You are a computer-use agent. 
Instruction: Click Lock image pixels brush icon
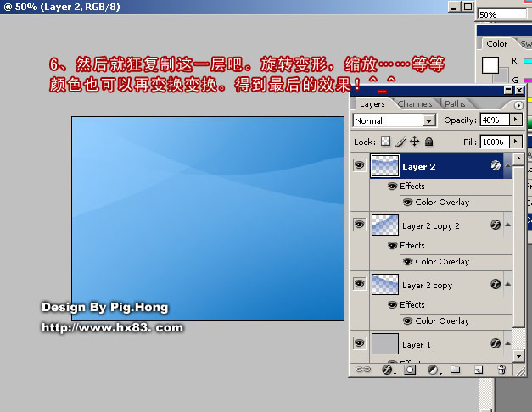[400, 142]
